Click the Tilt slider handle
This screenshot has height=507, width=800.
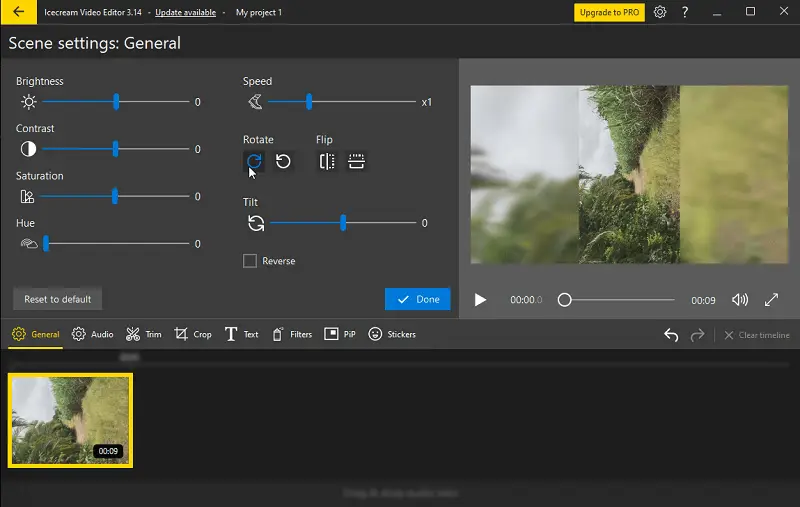coord(343,223)
